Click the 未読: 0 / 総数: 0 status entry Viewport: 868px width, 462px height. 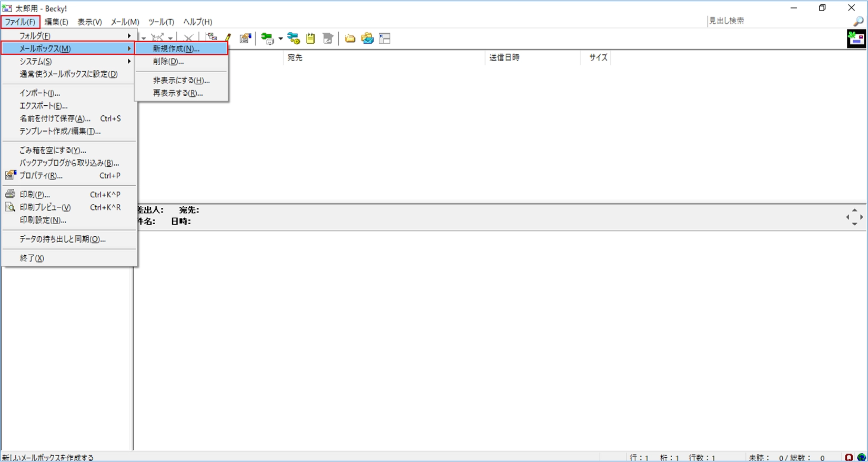click(x=786, y=458)
